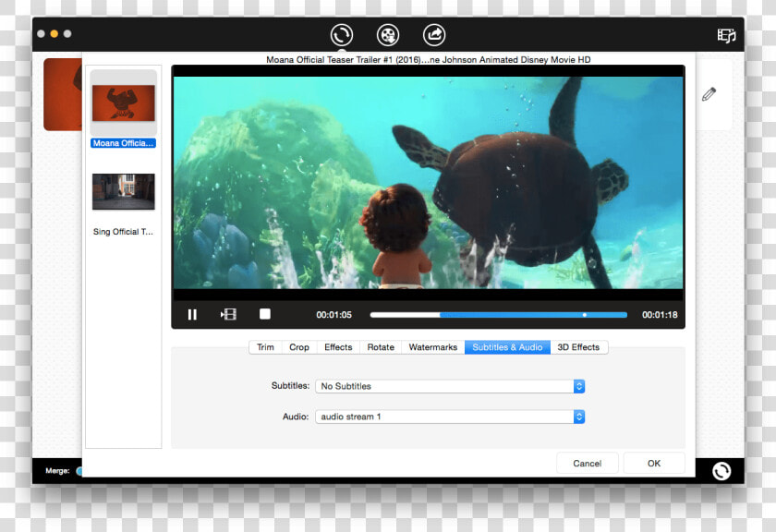Click the playback progress bar

[498, 315]
